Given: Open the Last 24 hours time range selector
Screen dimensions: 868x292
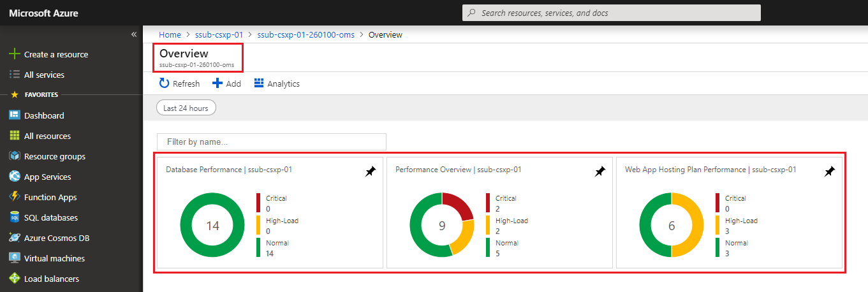Looking at the screenshot, I should 186,108.
